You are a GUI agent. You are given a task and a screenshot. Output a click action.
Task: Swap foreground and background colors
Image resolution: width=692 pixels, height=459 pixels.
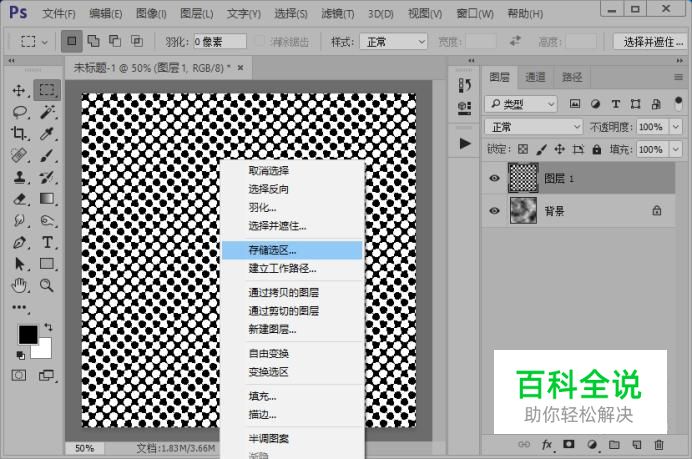[x=48, y=327]
